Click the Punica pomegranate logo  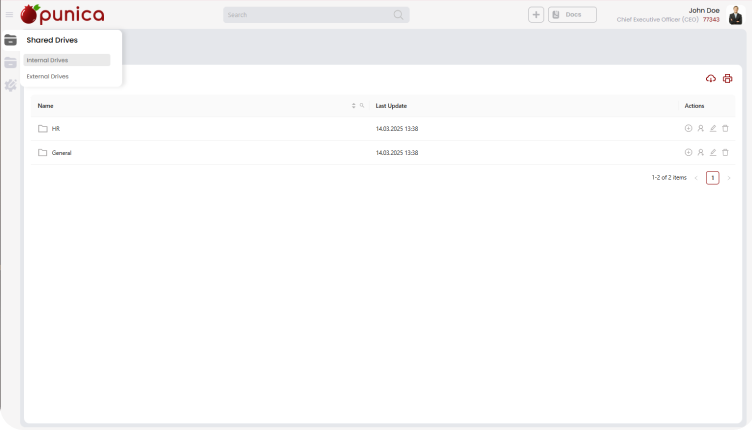click(x=62, y=14)
